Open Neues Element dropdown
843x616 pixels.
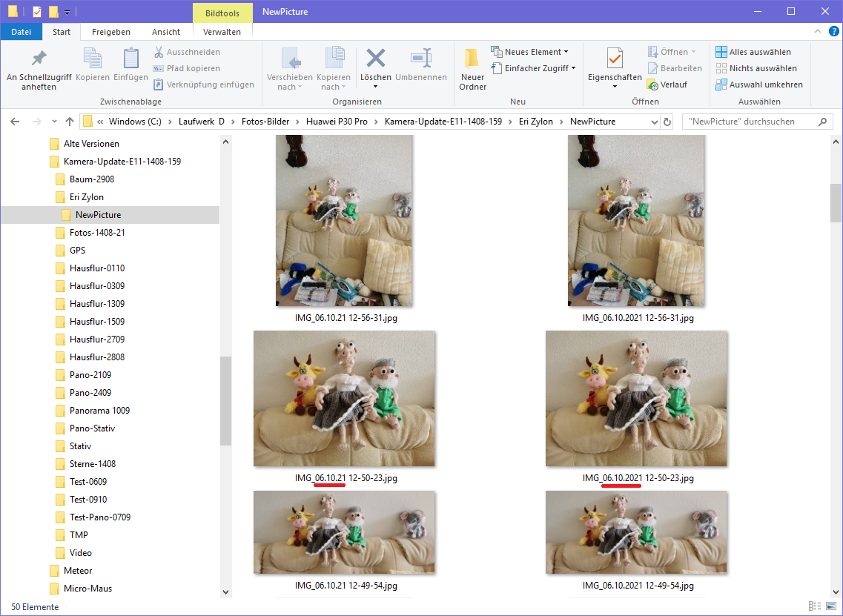[x=529, y=52]
